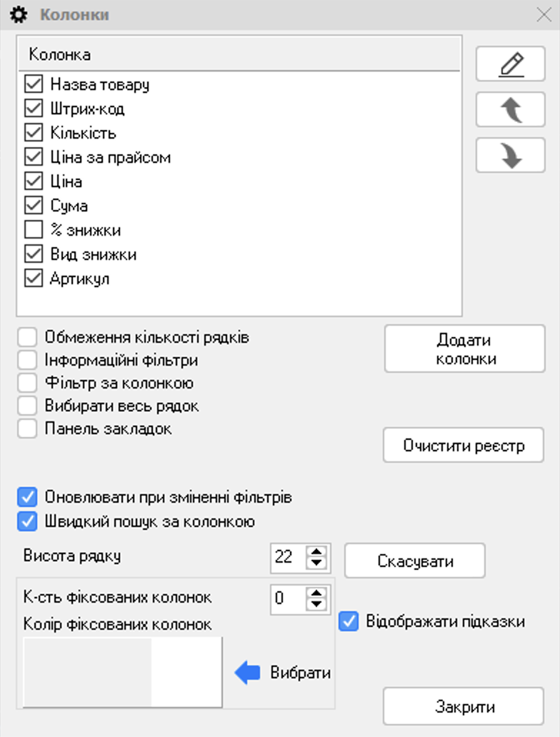The image size is (560, 737).
Task: Move selected column up with arrow button
Action: 511,109
